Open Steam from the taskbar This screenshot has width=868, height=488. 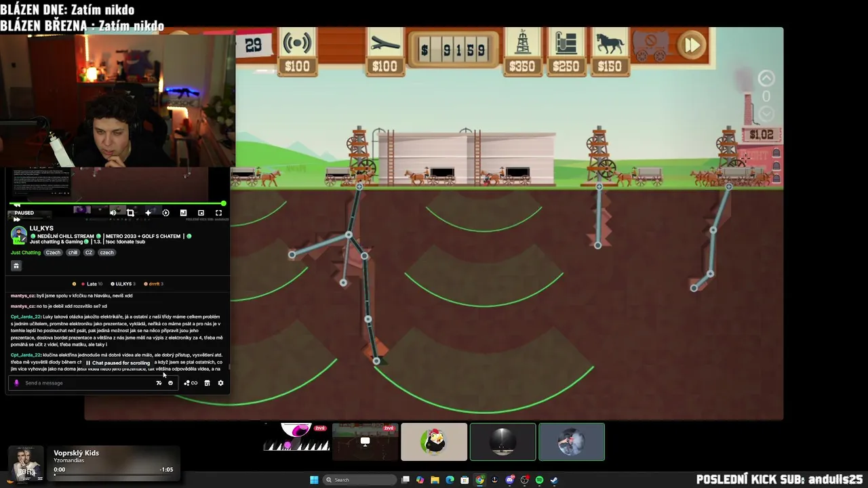554,480
